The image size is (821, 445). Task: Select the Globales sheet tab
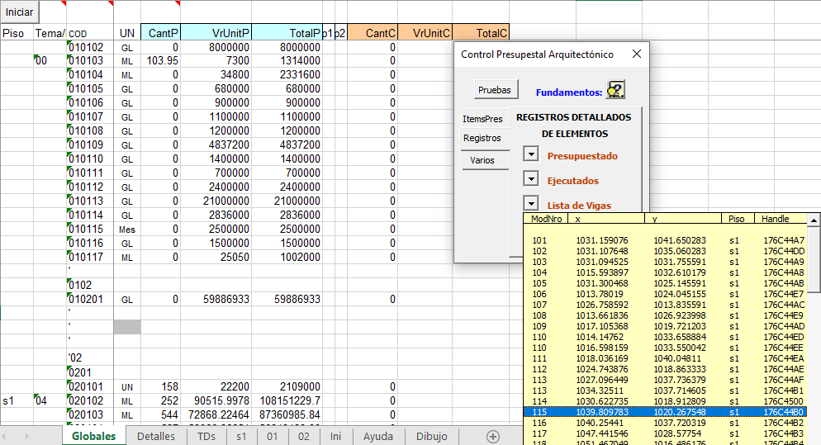[94, 436]
